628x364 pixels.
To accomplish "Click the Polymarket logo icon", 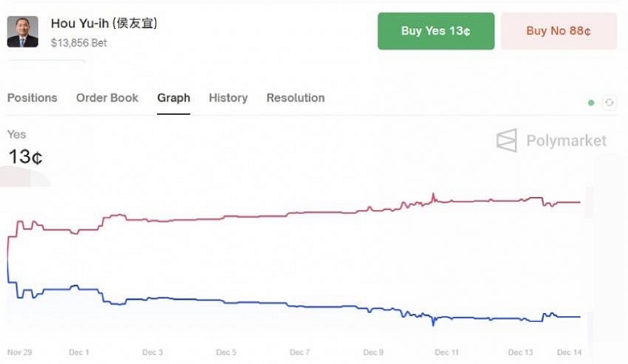I will pos(507,140).
